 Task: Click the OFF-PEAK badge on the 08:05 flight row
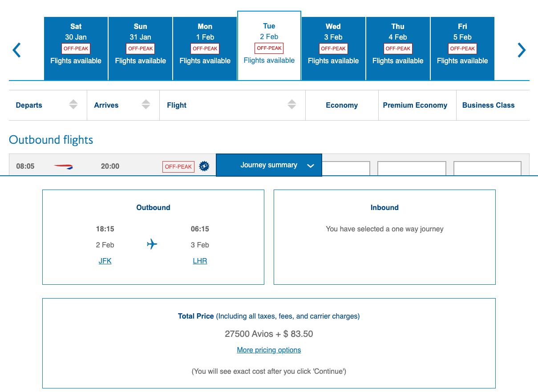tap(178, 166)
